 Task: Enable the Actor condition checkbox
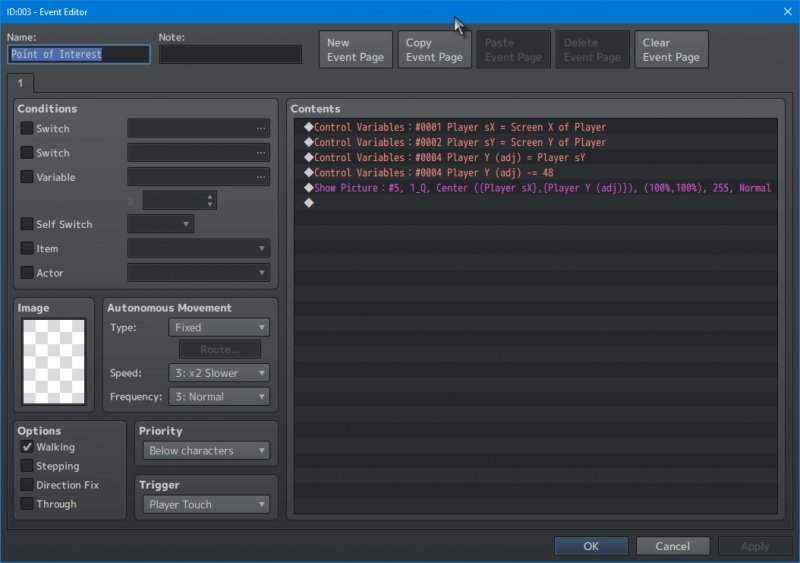(x=27, y=273)
